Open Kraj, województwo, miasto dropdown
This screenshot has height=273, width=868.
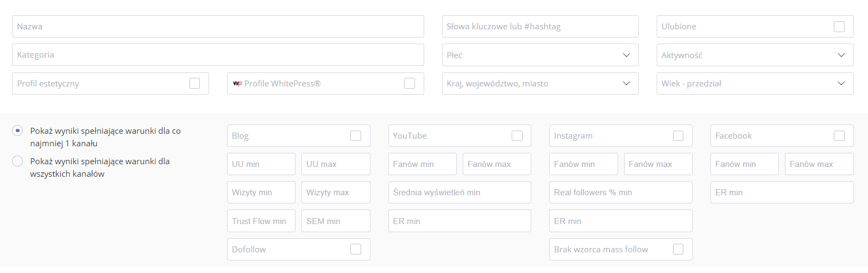(x=540, y=83)
